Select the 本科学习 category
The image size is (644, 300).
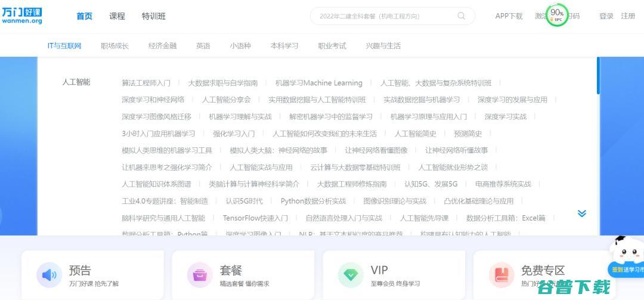284,45
